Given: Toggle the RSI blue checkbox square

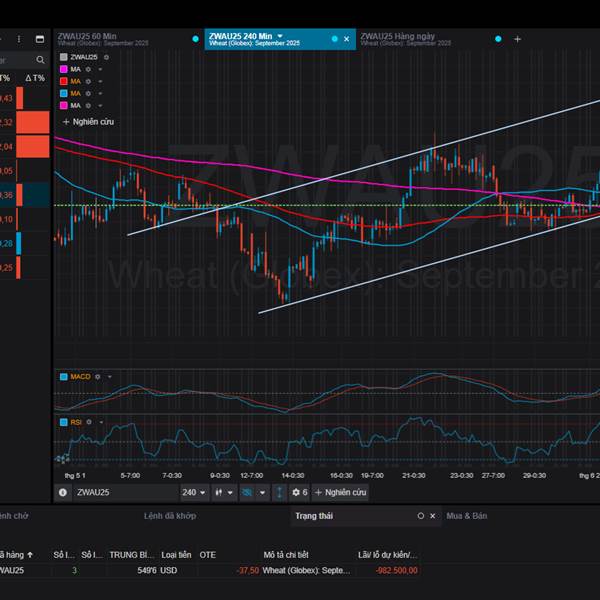Looking at the screenshot, I should [x=64, y=422].
